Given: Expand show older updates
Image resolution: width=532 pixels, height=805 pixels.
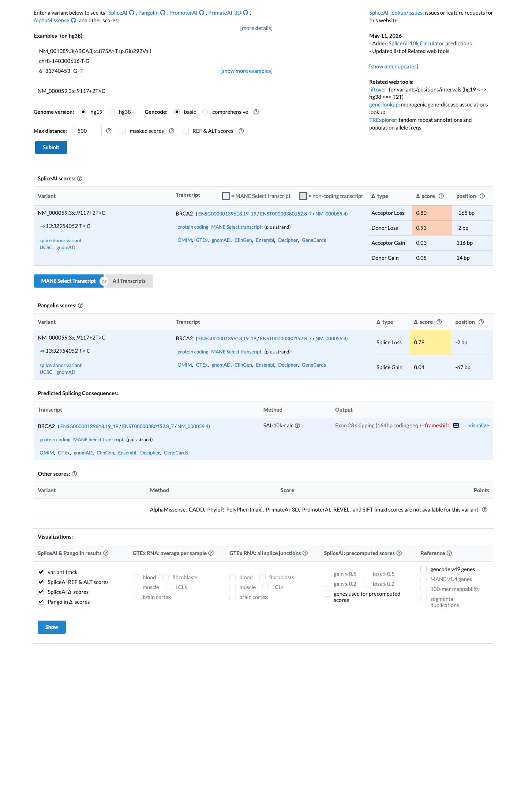Looking at the screenshot, I should [x=393, y=67].
